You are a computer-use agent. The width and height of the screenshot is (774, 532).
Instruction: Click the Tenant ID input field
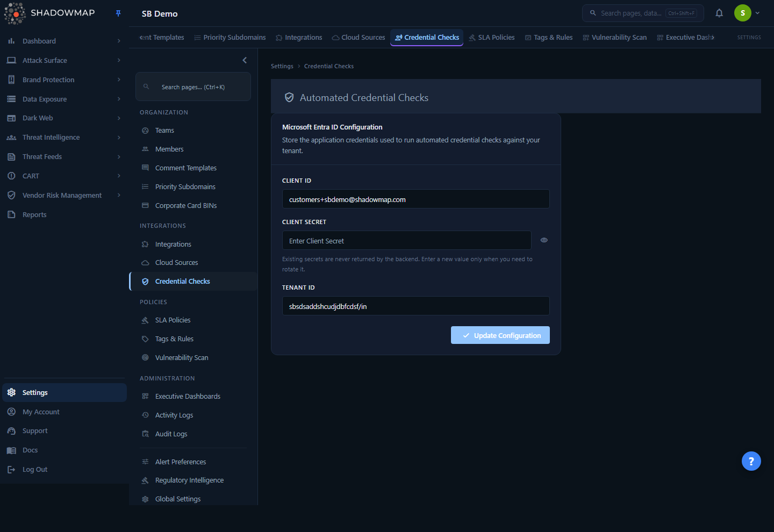tap(416, 306)
